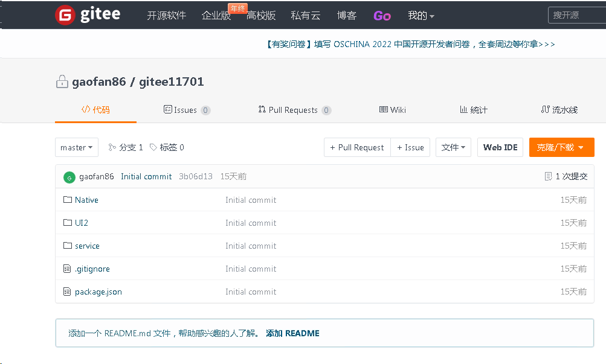Click the Web IDE button
This screenshot has height=364, width=606.
500,147
